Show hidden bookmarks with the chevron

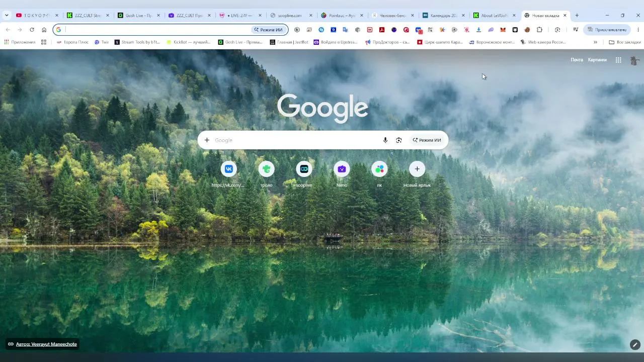point(595,42)
